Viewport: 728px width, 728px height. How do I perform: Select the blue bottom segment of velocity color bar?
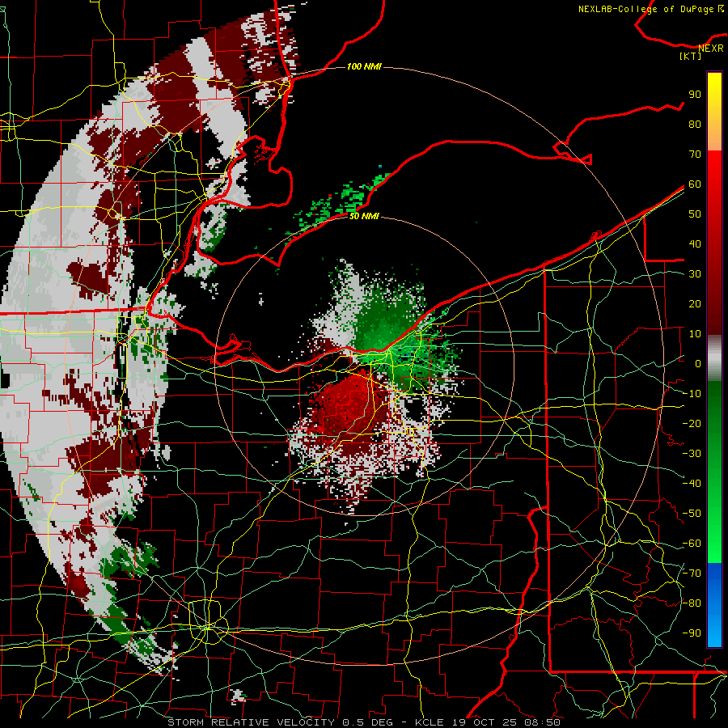tap(714, 604)
